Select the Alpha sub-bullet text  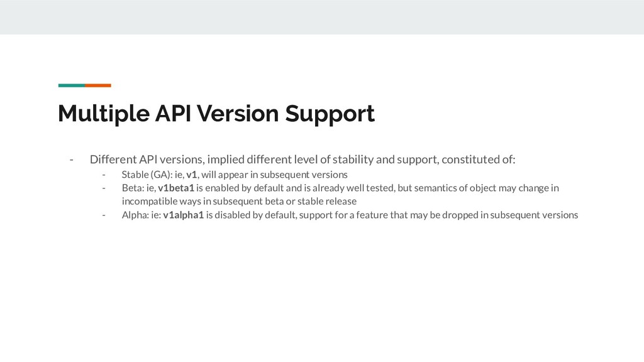[x=350, y=215]
